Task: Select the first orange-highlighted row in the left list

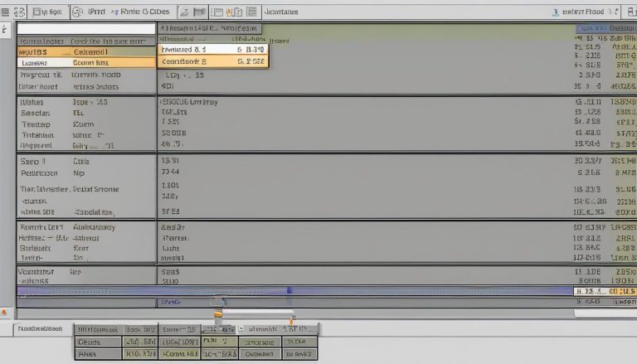Action: click(86, 52)
